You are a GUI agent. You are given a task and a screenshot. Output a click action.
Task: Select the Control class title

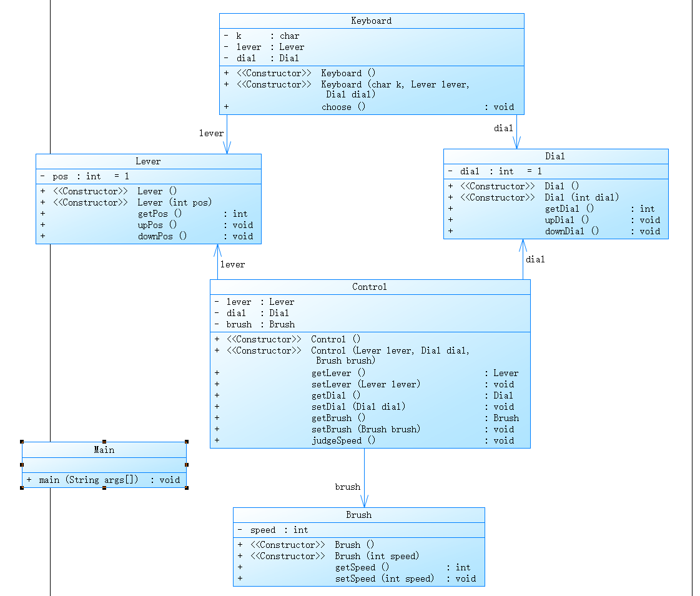370,287
